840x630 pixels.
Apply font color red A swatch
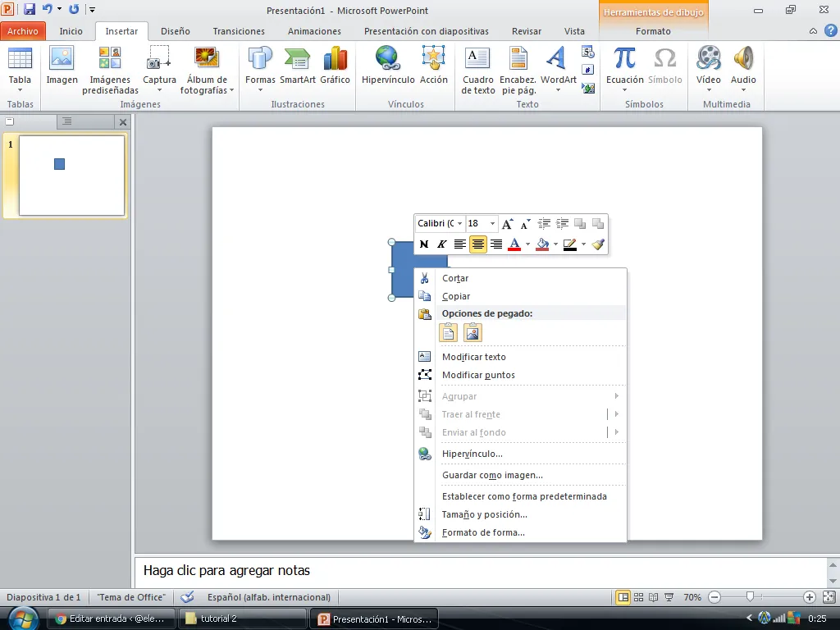click(x=514, y=244)
